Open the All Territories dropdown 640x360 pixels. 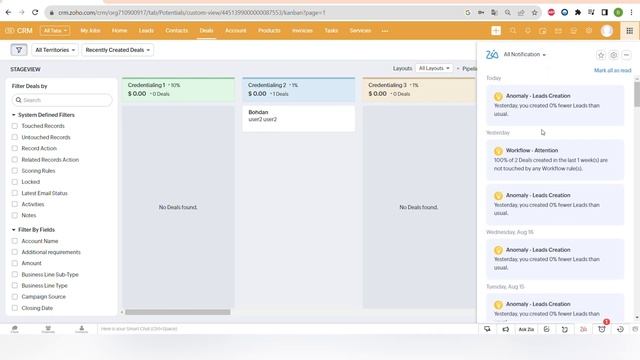point(55,50)
